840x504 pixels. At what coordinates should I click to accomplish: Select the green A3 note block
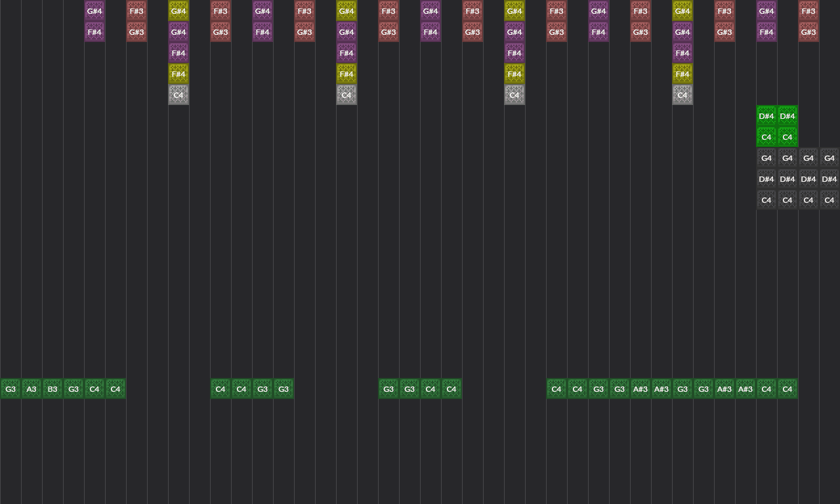pos(31,389)
